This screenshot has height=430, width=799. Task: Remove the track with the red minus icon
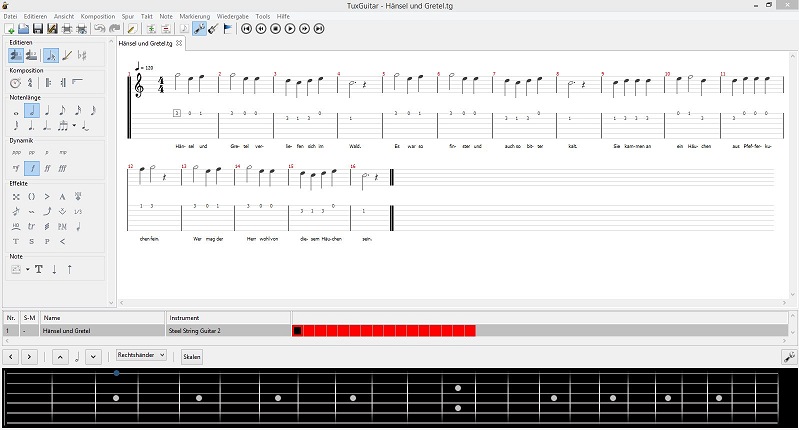(166, 29)
